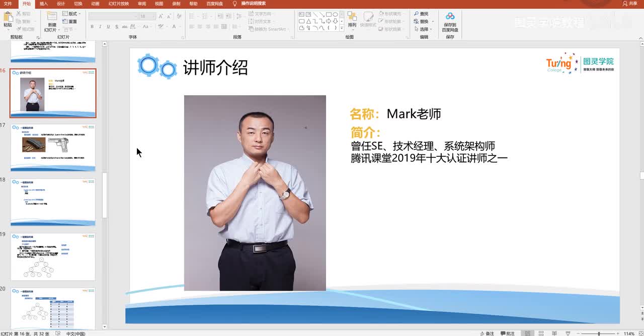Select the rectangle shape in shapes gallery
The image size is (644, 336).
click(328, 15)
